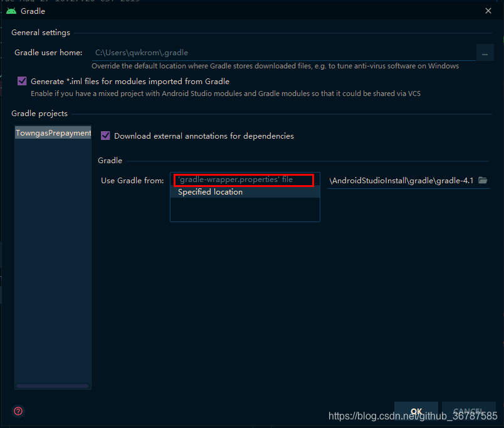504x428 pixels.
Task: Click the Android icon in title bar
Action: [11, 11]
